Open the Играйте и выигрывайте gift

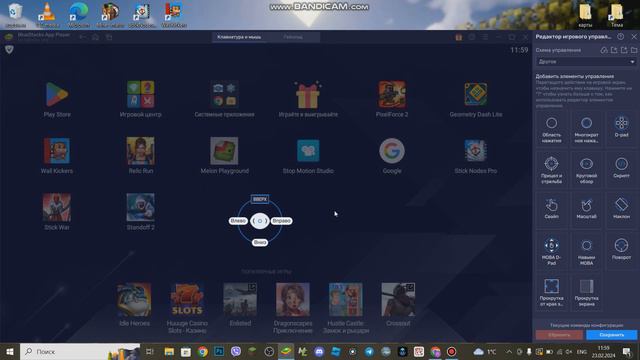(308, 99)
